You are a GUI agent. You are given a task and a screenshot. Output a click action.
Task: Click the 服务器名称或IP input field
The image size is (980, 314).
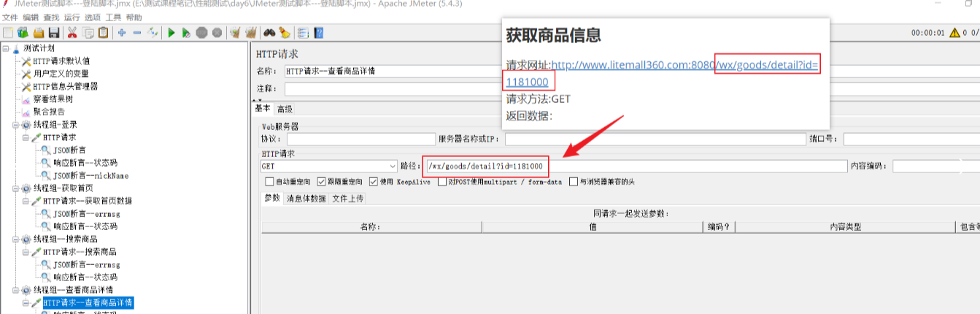(655, 139)
